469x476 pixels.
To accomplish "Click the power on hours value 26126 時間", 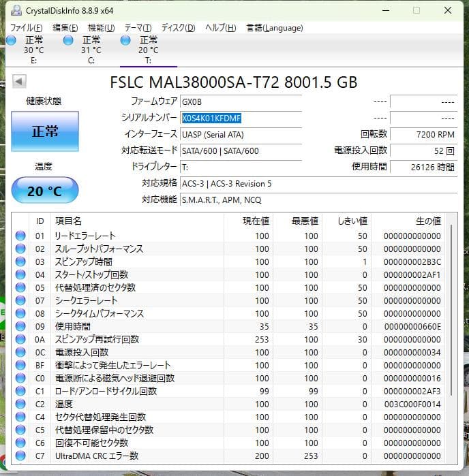I will (424, 168).
